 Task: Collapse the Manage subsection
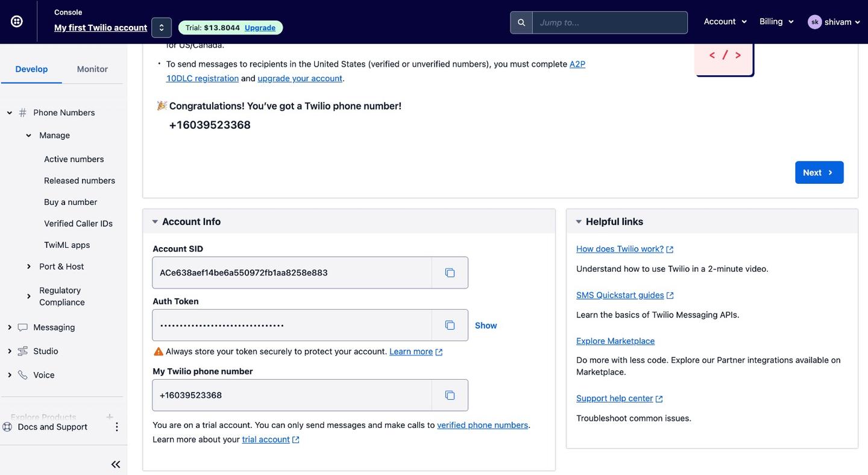[x=28, y=136]
